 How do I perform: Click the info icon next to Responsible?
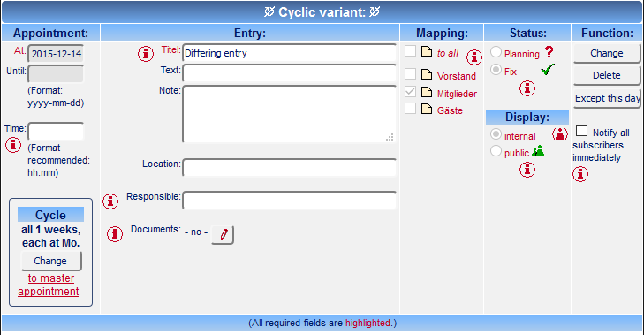(x=110, y=202)
